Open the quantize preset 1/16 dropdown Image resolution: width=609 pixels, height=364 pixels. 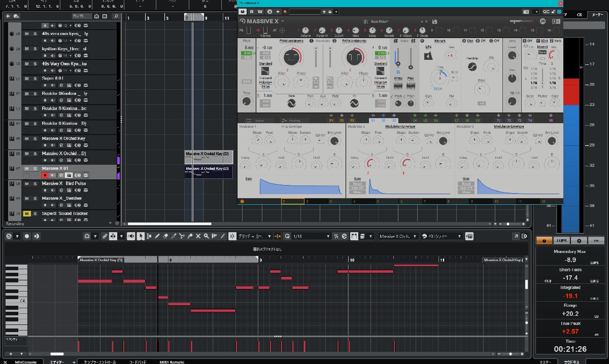[x=311, y=236]
